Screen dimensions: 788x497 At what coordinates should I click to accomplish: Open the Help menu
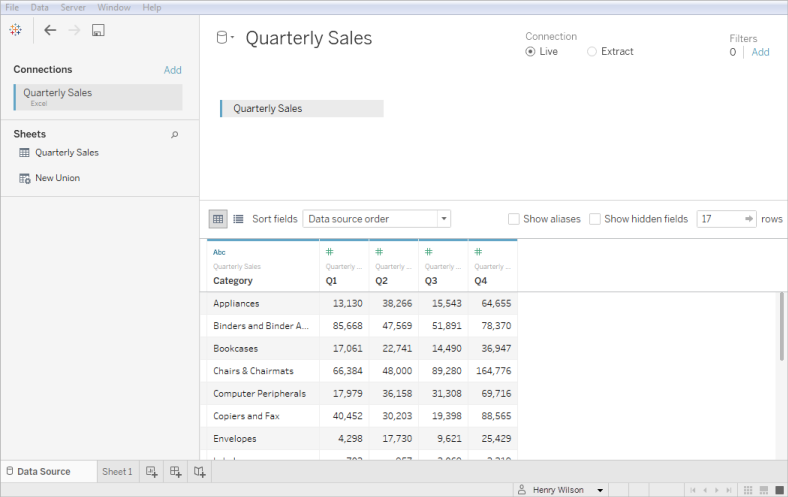[x=152, y=8]
